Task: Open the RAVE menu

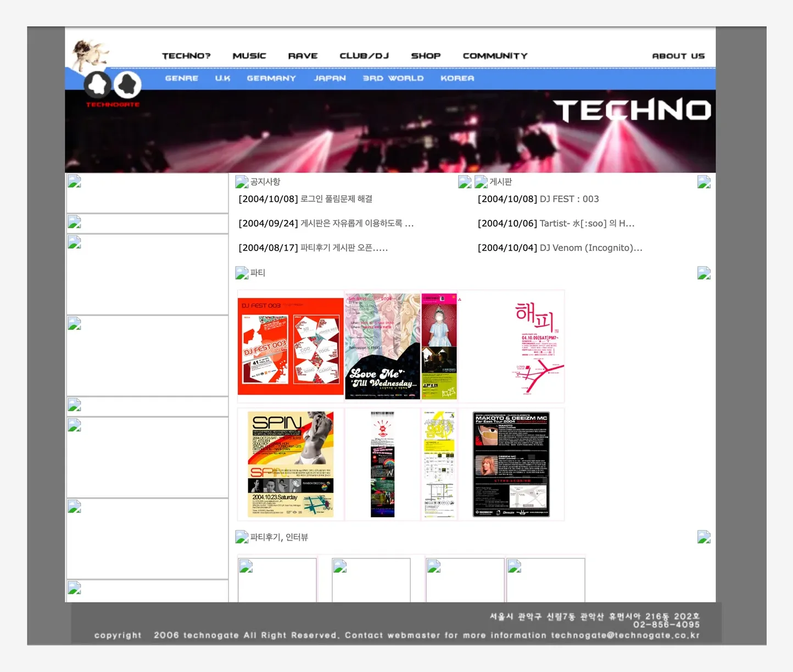Action: (x=303, y=56)
